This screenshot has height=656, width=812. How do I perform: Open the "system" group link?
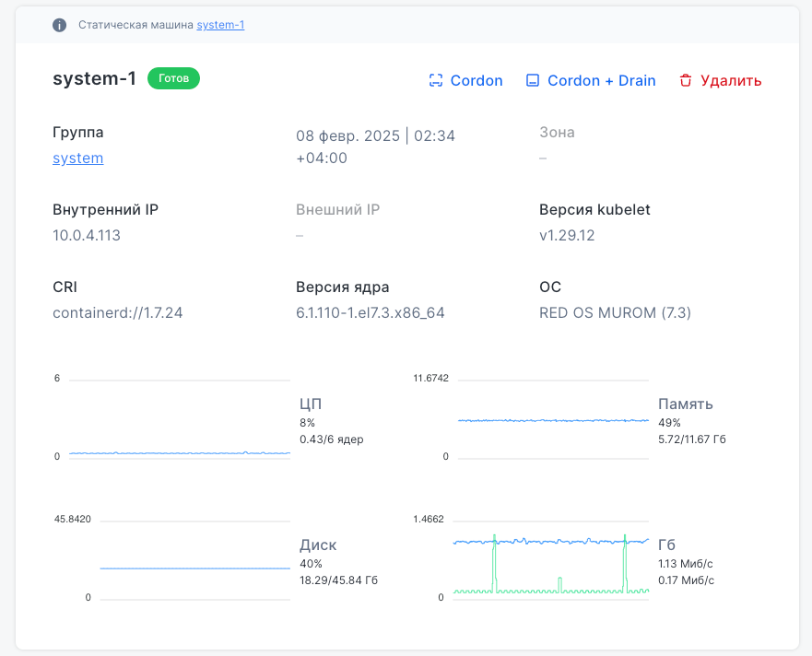coord(78,158)
